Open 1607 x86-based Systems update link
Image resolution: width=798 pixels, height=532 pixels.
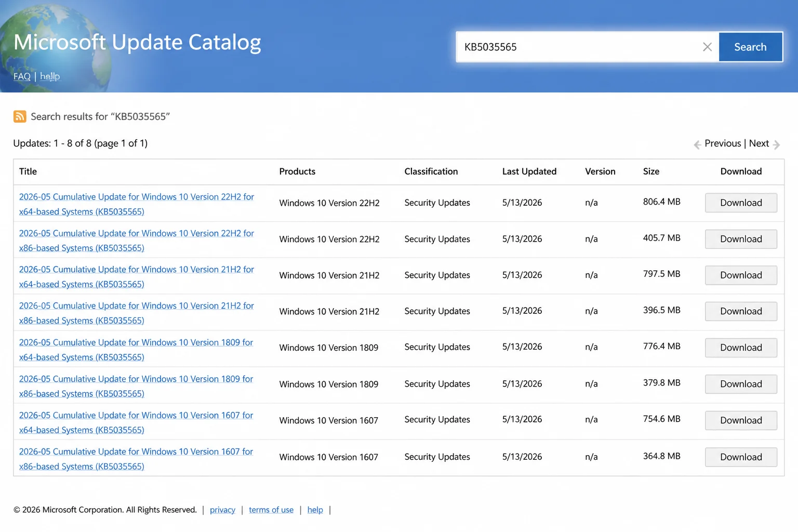[x=136, y=459]
